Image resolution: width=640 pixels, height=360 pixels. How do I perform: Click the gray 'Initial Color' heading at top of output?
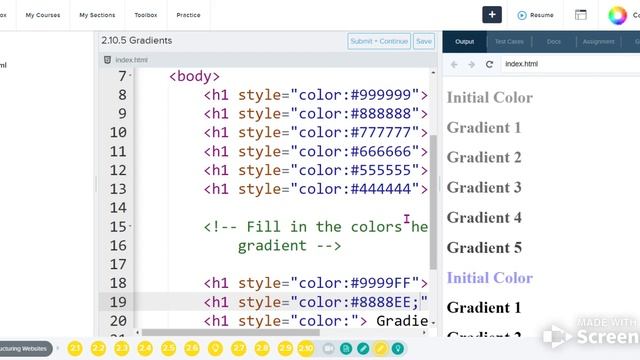[x=490, y=98]
